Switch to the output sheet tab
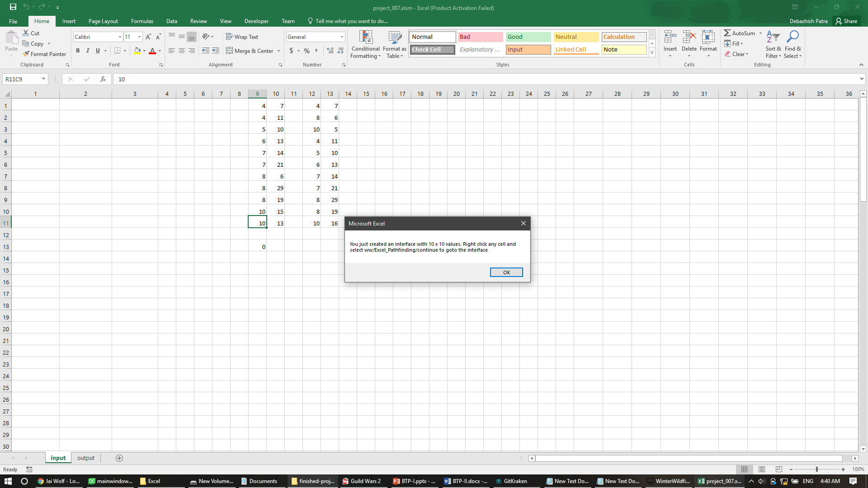 [86, 458]
